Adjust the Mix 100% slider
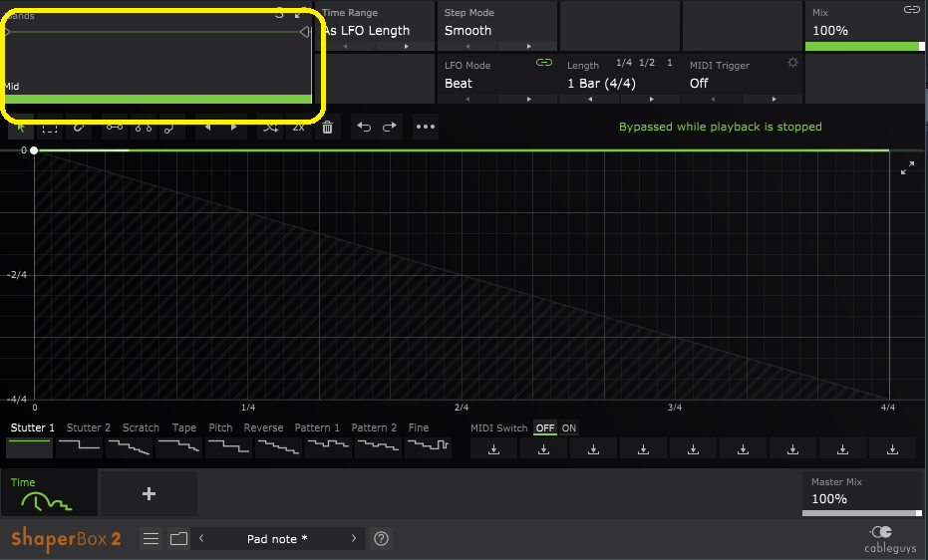The height and width of the screenshot is (560, 928). pos(864,46)
